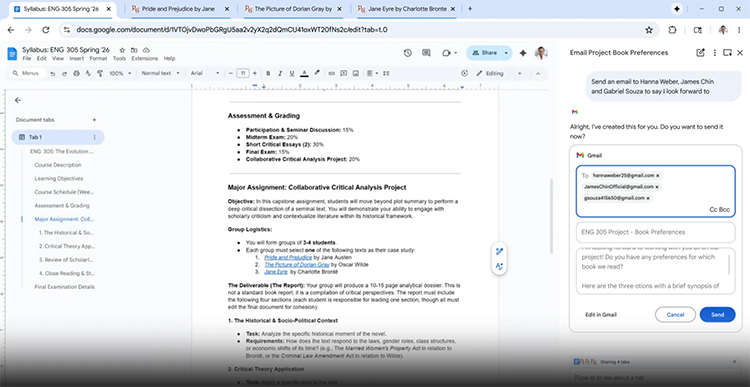Open the move-to-folder icon beside title
This screenshot has width=750, height=387.
point(134,50)
